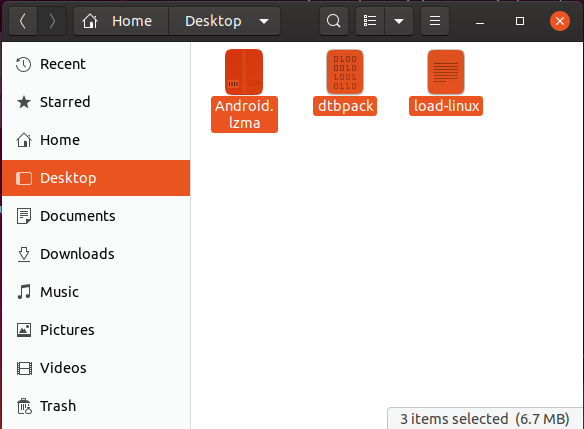This screenshot has width=584, height=429.
Task: Click the Pictures sidebar icon
Action: (x=24, y=330)
